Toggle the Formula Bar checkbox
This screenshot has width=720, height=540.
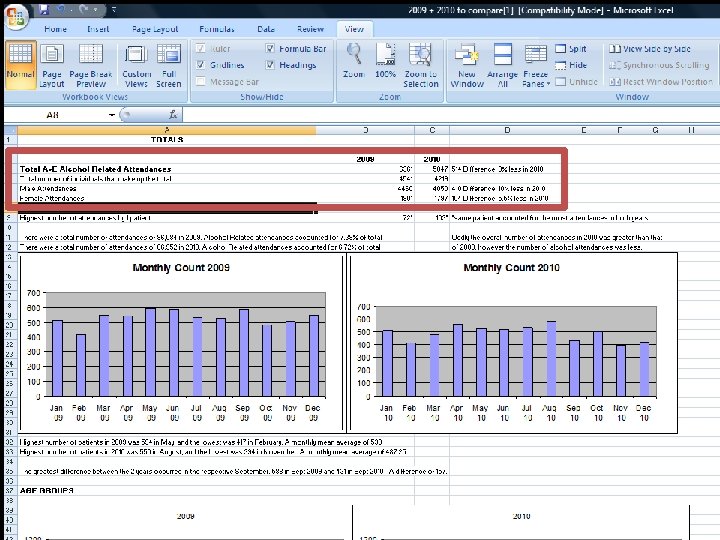[x=296, y=49]
